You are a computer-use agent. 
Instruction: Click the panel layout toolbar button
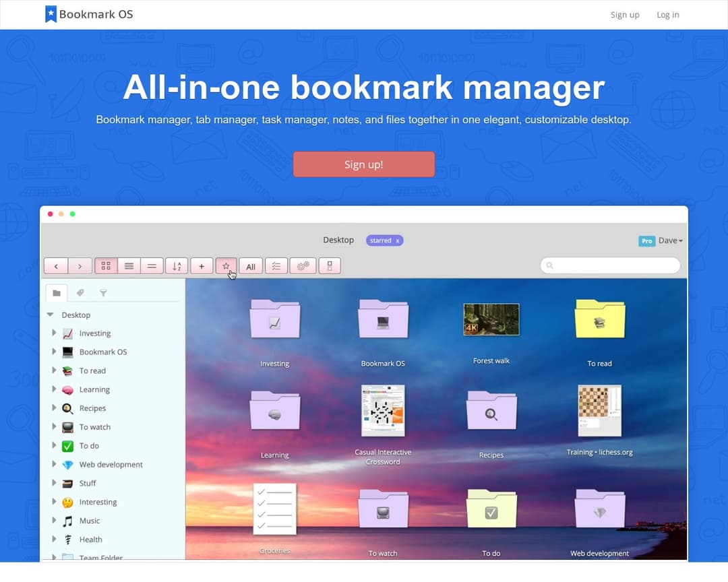[x=330, y=266]
